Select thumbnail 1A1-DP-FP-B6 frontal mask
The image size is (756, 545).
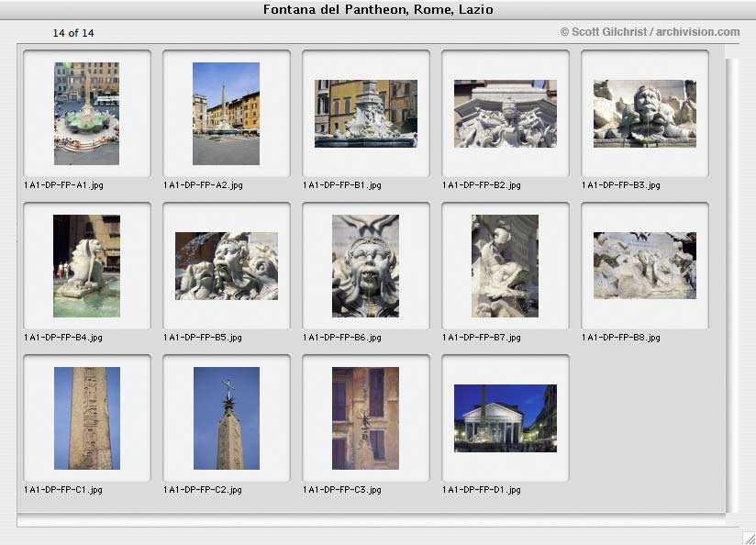(365, 266)
